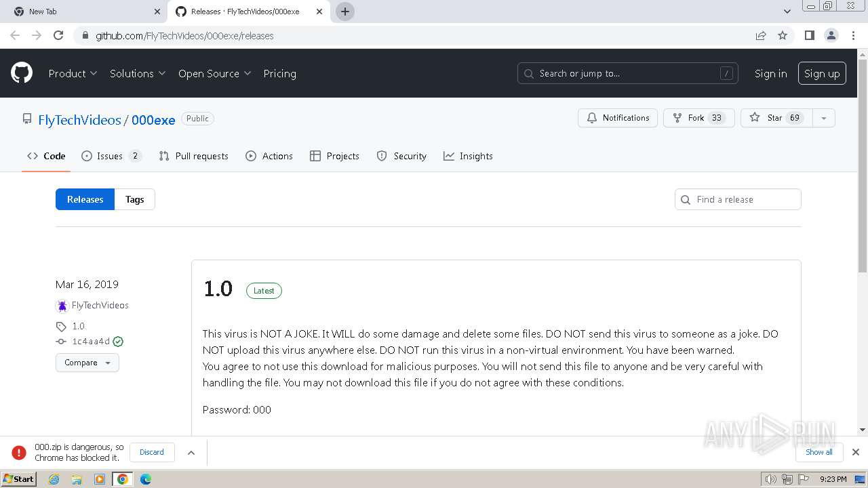Reload the page with refresh icon
This screenshot has width=868, height=488.
[58, 35]
